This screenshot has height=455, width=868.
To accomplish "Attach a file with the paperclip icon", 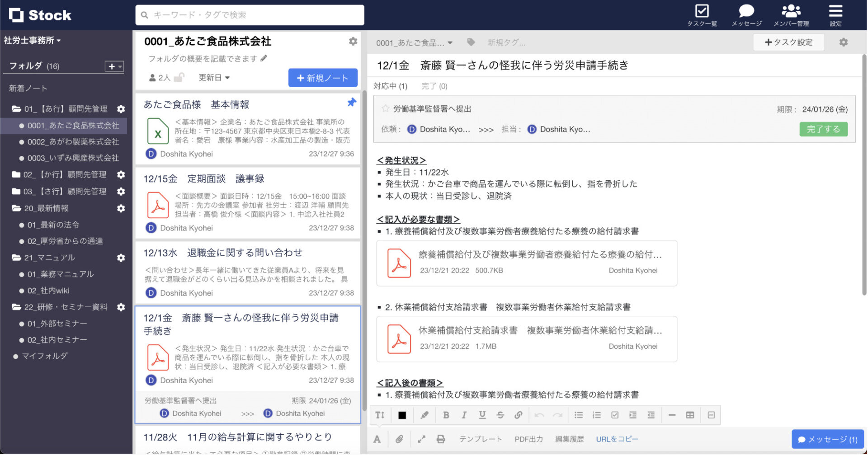I will (x=399, y=439).
